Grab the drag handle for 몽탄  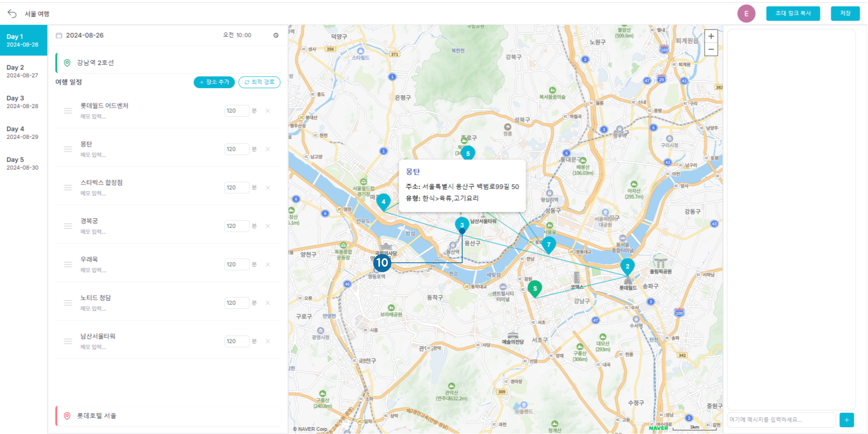click(x=68, y=149)
